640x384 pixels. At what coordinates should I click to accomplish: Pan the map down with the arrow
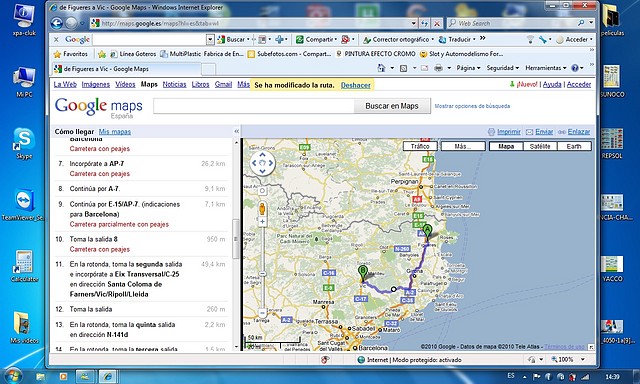pos(262,171)
